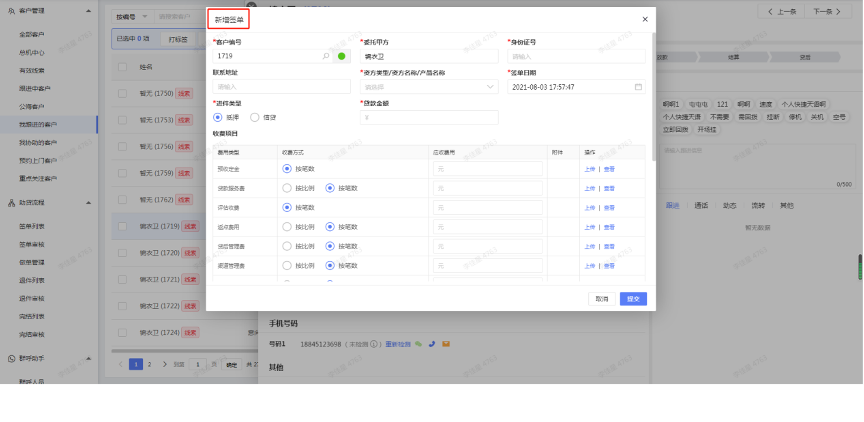Viewport: 864px width, 422px height.
Task: Click the 联系地址 input field
Action: point(282,86)
